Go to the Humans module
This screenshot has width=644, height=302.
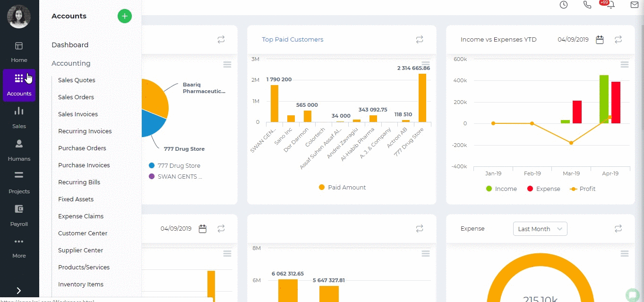click(x=19, y=150)
